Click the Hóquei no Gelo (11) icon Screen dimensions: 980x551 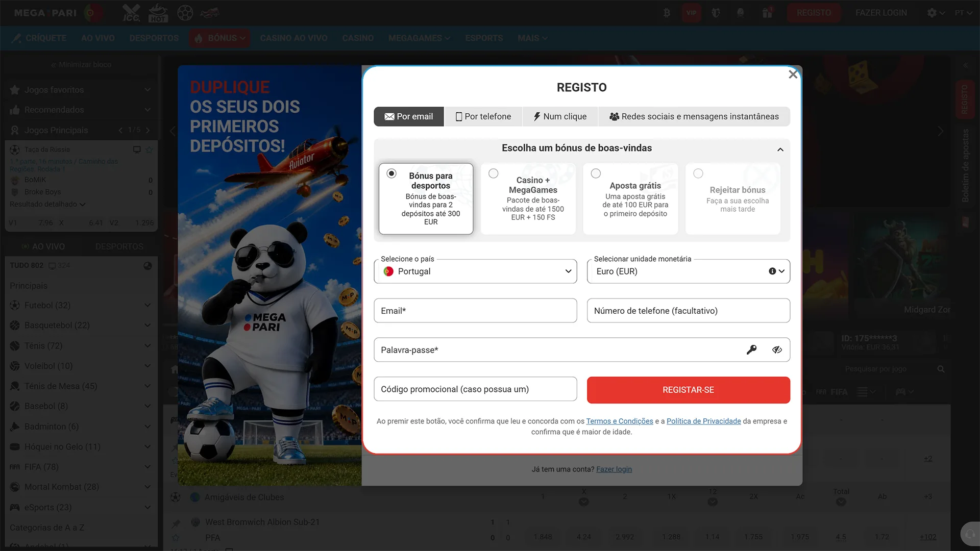(x=15, y=446)
